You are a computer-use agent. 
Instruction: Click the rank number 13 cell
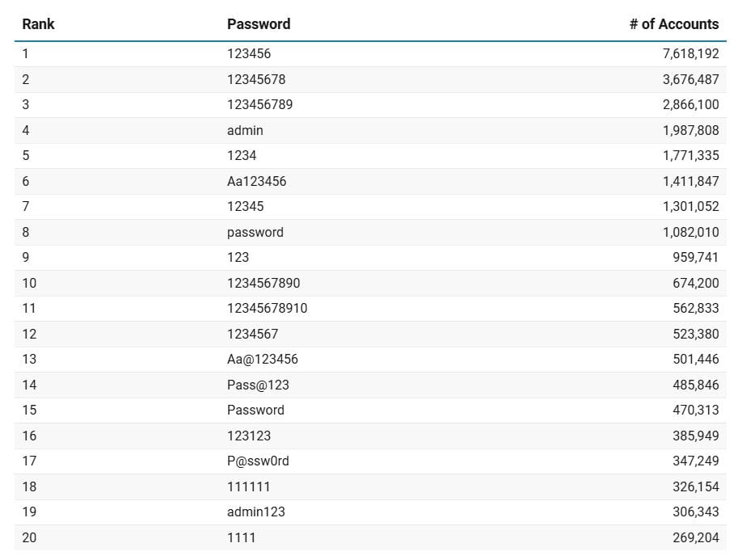(29, 359)
